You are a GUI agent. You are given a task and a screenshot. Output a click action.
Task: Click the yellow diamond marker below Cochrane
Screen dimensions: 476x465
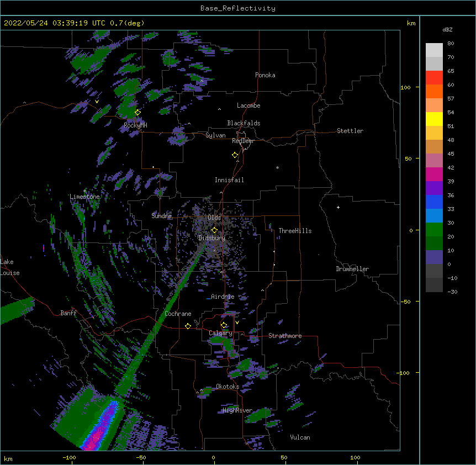pyautogui.click(x=188, y=326)
